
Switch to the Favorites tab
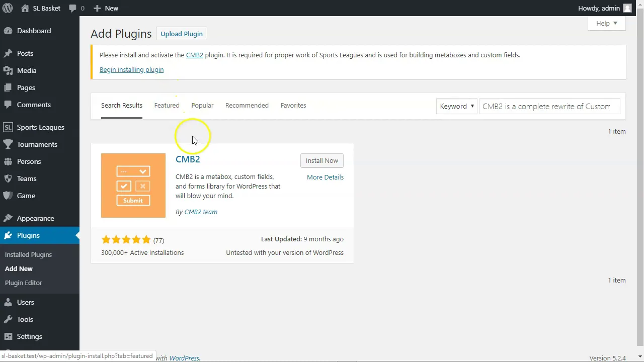tap(293, 105)
